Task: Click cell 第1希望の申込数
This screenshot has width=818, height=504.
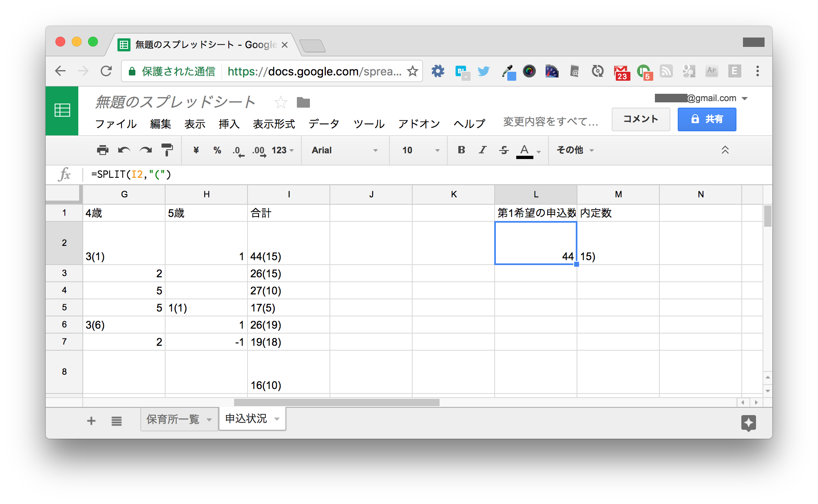Action: click(x=536, y=213)
